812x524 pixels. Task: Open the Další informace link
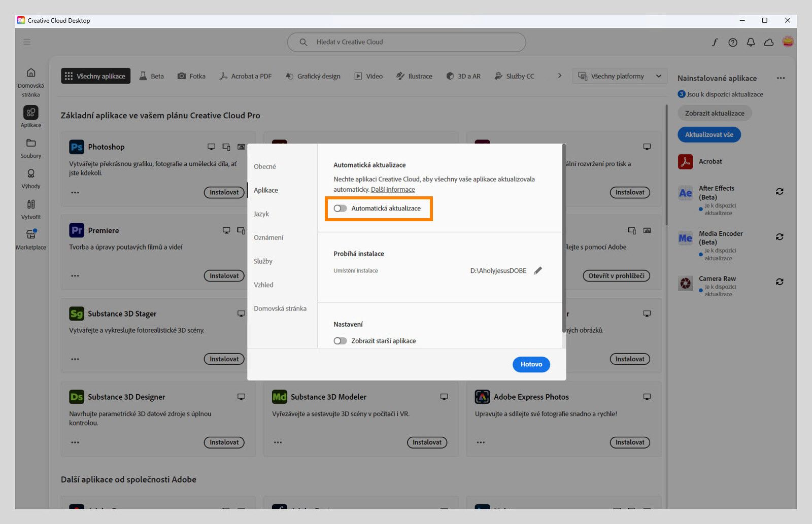[x=393, y=190]
